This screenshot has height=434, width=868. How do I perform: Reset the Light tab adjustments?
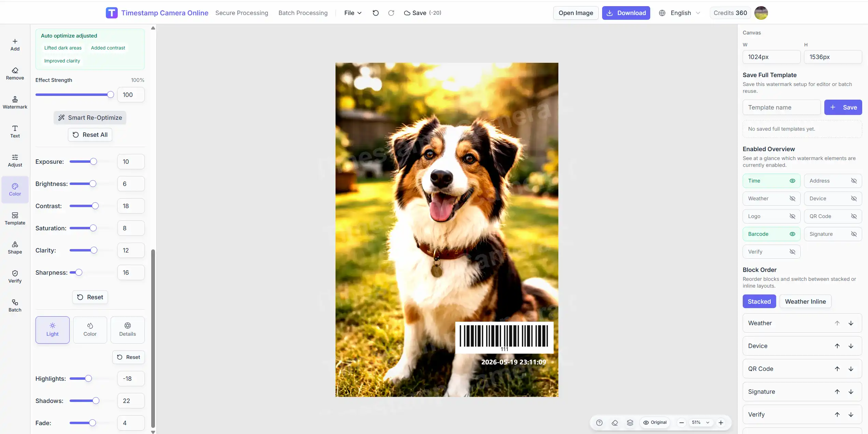pyautogui.click(x=129, y=357)
